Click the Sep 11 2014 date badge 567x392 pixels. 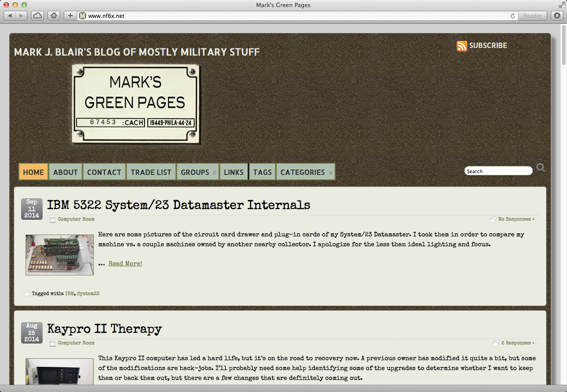(x=32, y=209)
